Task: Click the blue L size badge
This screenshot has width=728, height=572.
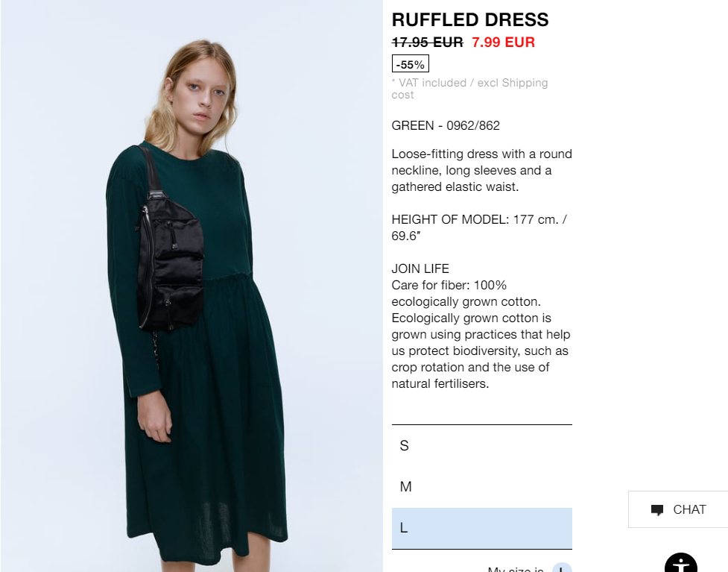Action: 562,568
